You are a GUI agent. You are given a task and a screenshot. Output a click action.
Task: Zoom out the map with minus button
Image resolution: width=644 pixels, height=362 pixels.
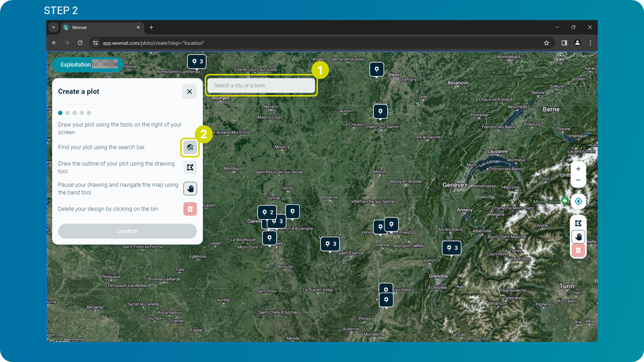[578, 180]
